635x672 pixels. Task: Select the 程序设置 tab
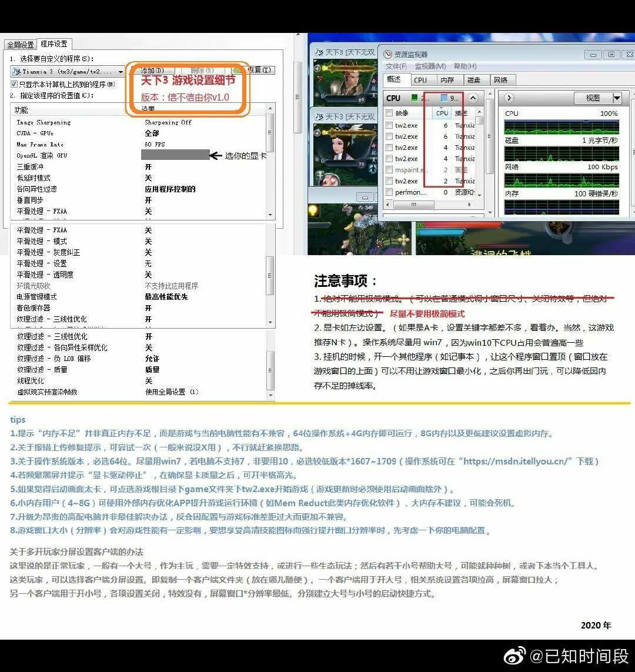(54, 44)
